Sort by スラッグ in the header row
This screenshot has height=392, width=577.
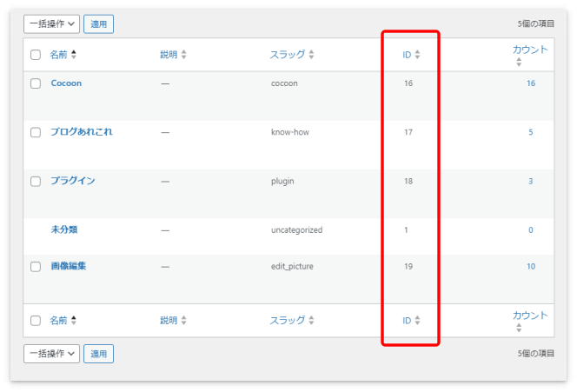click(288, 55)
